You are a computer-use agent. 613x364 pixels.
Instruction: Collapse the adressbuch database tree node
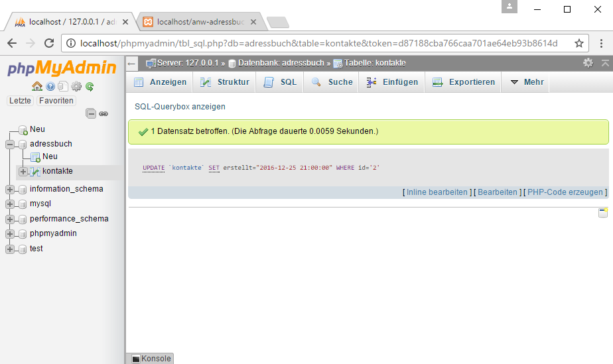coord(10,144)
